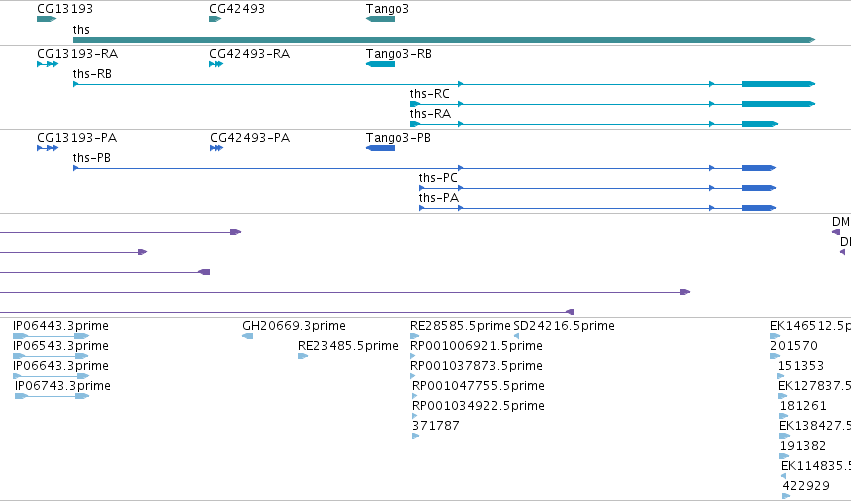851x501 pixels.
Task: Click the RP001047755.5prime label
Action: pyautogui.click(x=478, y=386)
